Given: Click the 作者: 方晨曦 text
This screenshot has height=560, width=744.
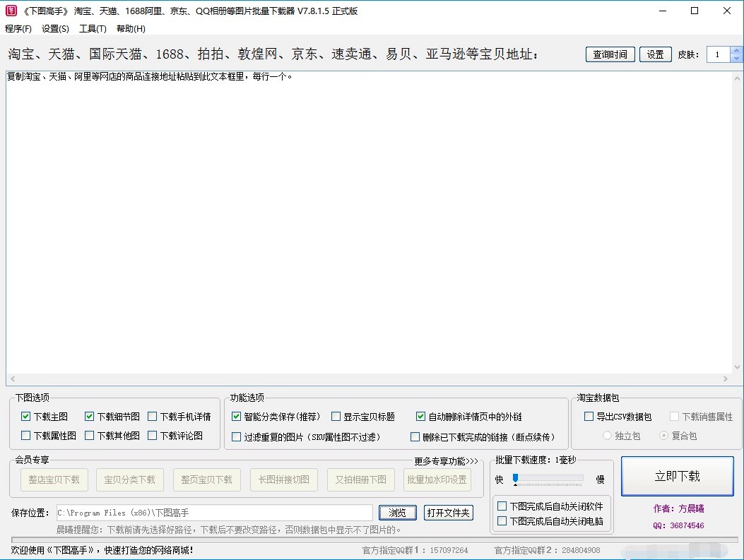Looking at the screenshot, I should pos(678,508).
